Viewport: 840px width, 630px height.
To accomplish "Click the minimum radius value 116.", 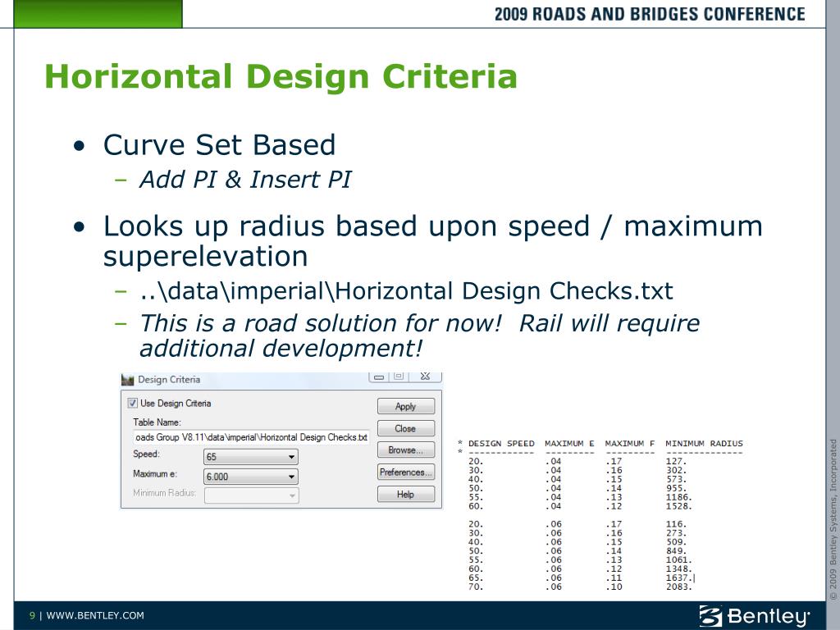I will pyautogui.click(x=676, y=524).
